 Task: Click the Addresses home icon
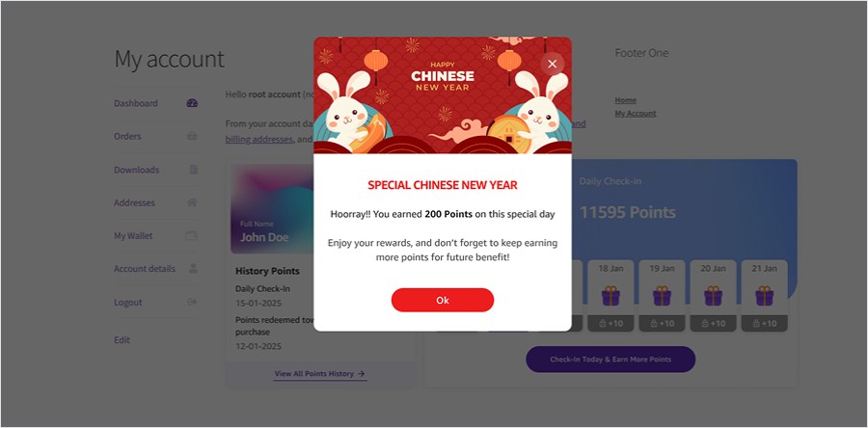[192, 202]
